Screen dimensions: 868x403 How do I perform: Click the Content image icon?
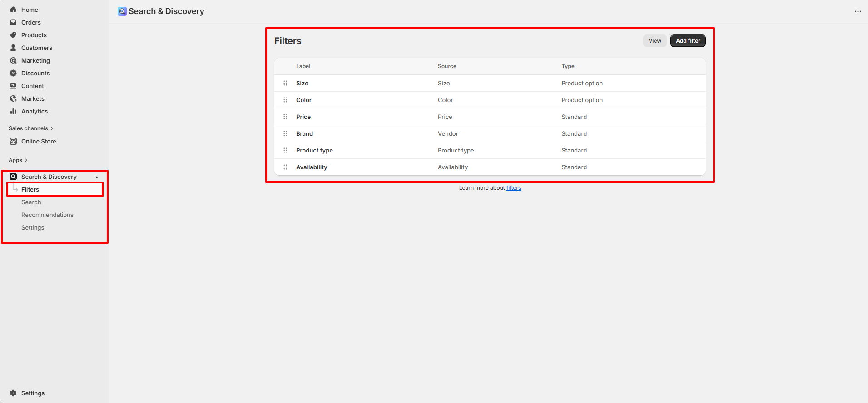coord(13,86)
